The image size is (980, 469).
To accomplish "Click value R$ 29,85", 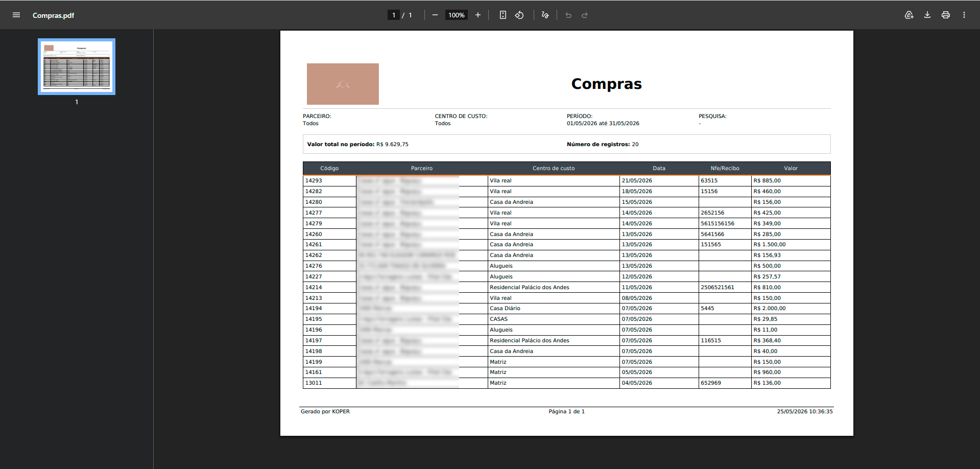I will tap(766, 319).
